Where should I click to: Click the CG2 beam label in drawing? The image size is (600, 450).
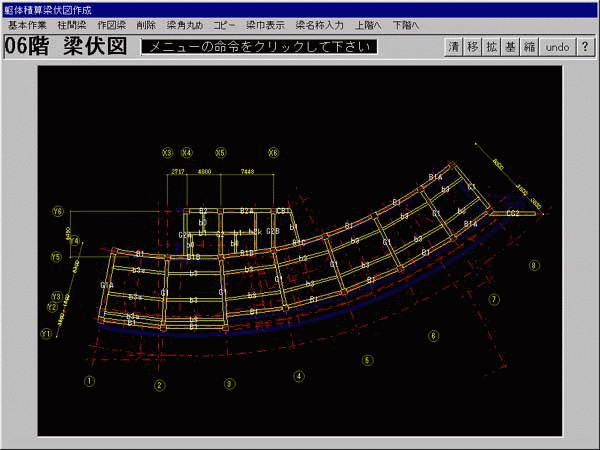512,213
